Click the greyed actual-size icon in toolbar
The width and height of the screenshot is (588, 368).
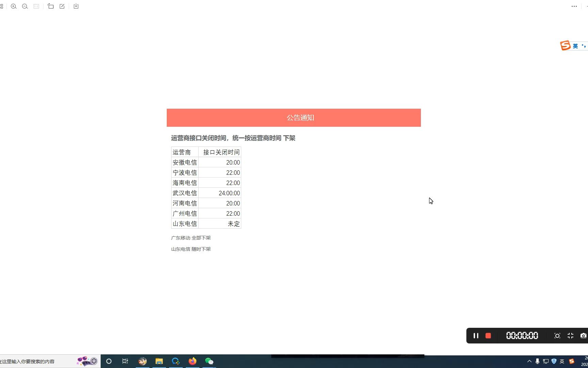coord(36,6)
